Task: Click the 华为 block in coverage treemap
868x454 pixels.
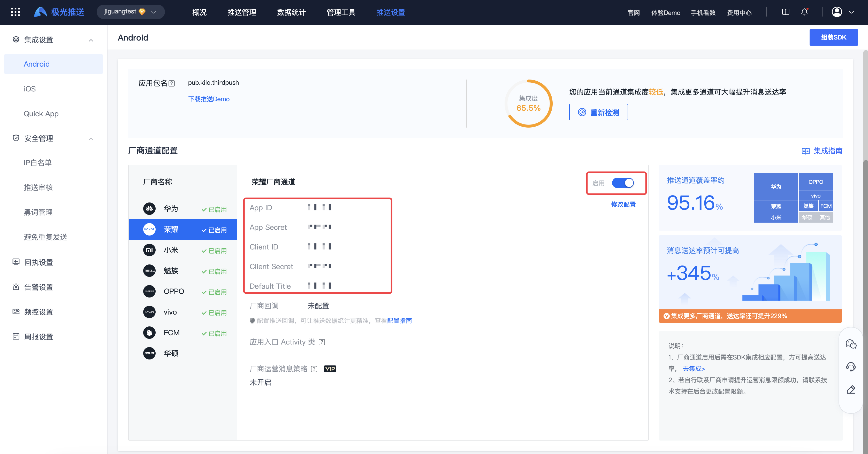Action: (x=776, y=186)
